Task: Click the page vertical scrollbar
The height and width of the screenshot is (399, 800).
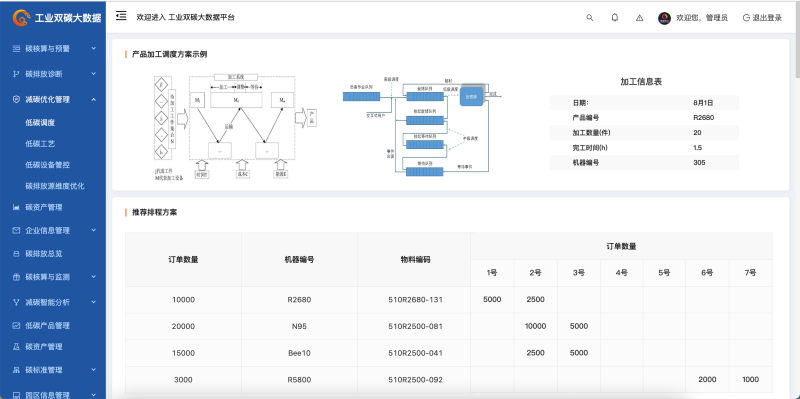Action: 797,40
